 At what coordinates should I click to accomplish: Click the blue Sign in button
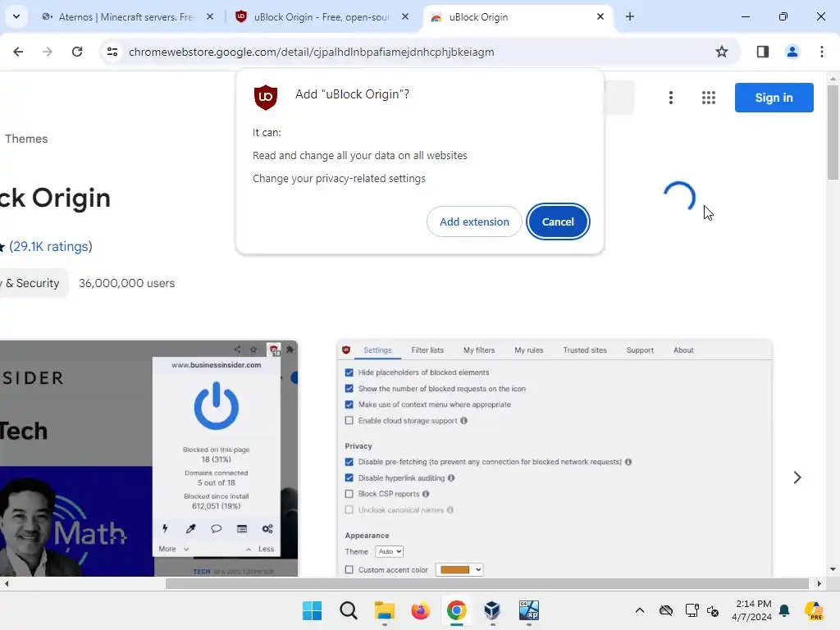point(774,98)
